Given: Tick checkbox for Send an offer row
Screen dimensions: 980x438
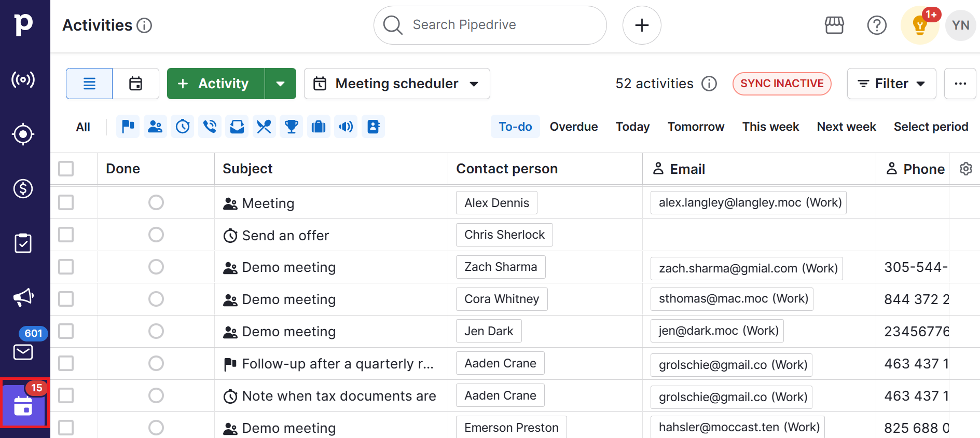Looking at the screenshot, I should [66, 235].
